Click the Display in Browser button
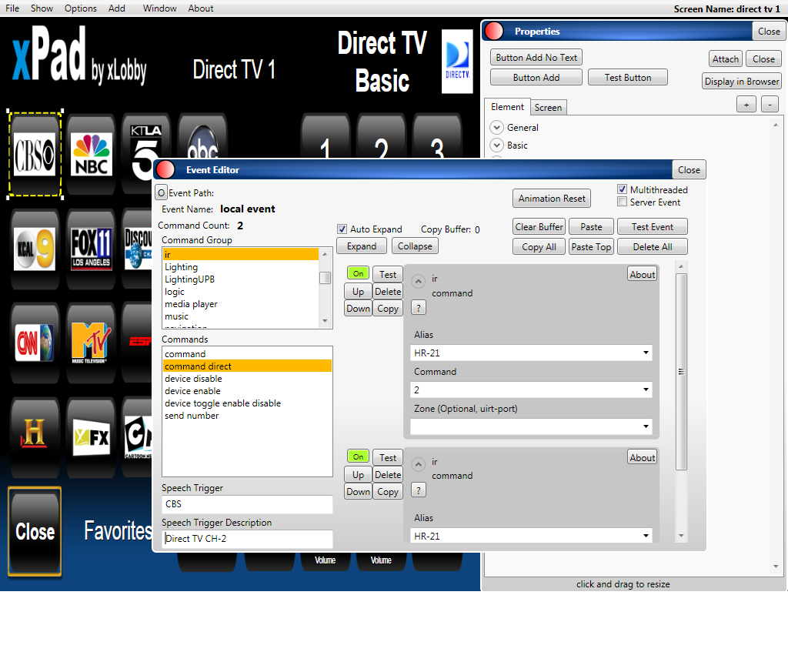Viewport: 788px width, 672px height. click(742, 82)
